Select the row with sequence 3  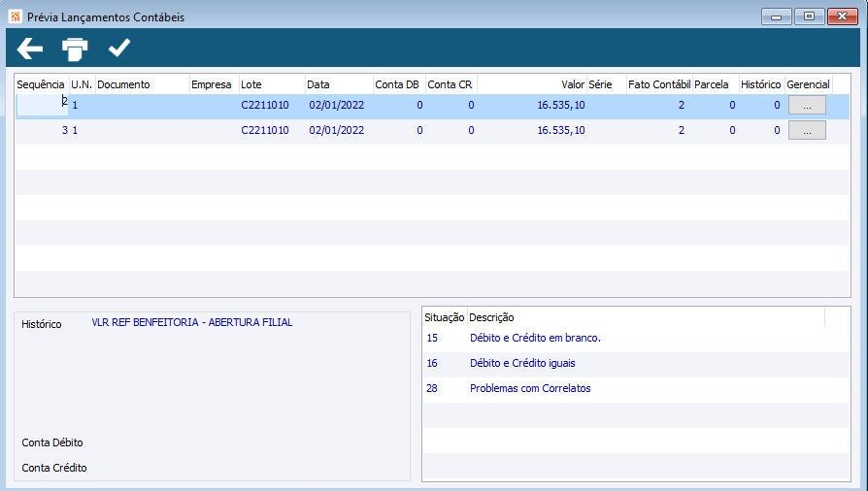click(x=432, y=131)
